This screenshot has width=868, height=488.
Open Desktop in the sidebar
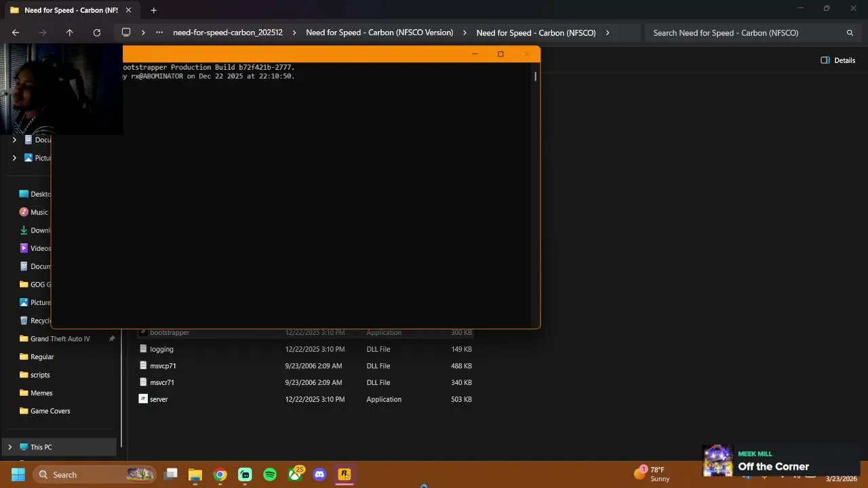(x=35, y=194)
